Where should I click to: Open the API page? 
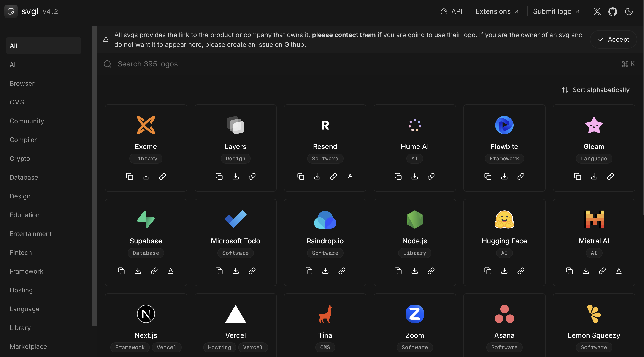click(451, 11)
